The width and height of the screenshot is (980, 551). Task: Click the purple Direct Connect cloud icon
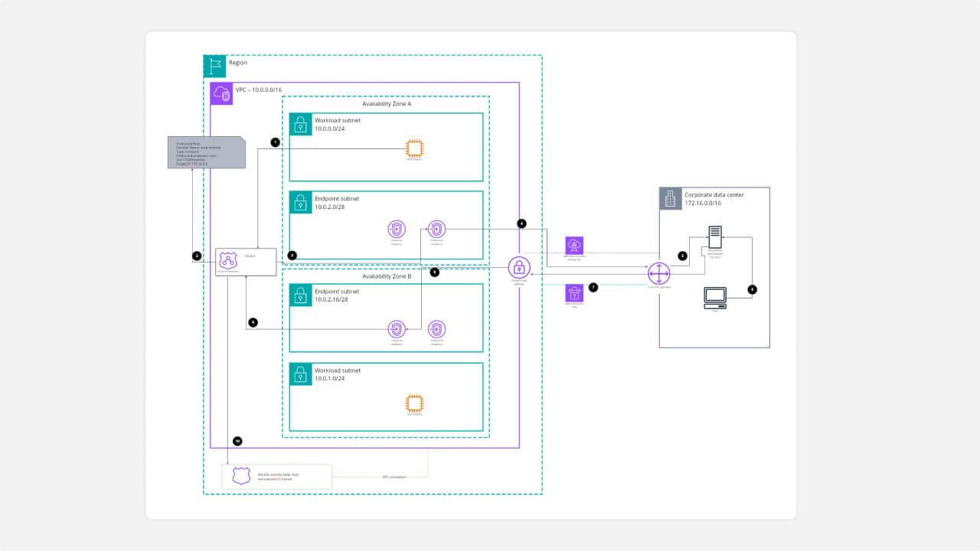tap(574, 246)
